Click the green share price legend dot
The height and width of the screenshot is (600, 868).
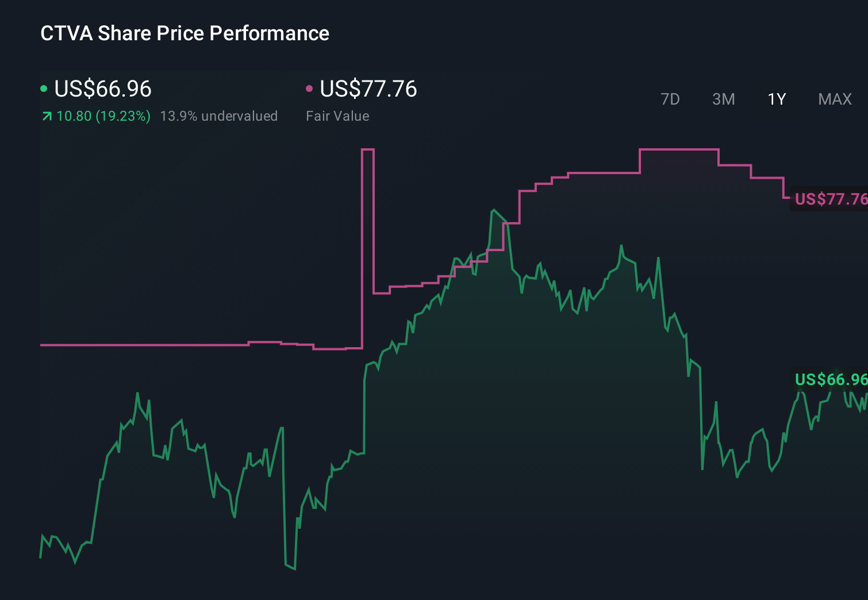(x=44, y=88)
